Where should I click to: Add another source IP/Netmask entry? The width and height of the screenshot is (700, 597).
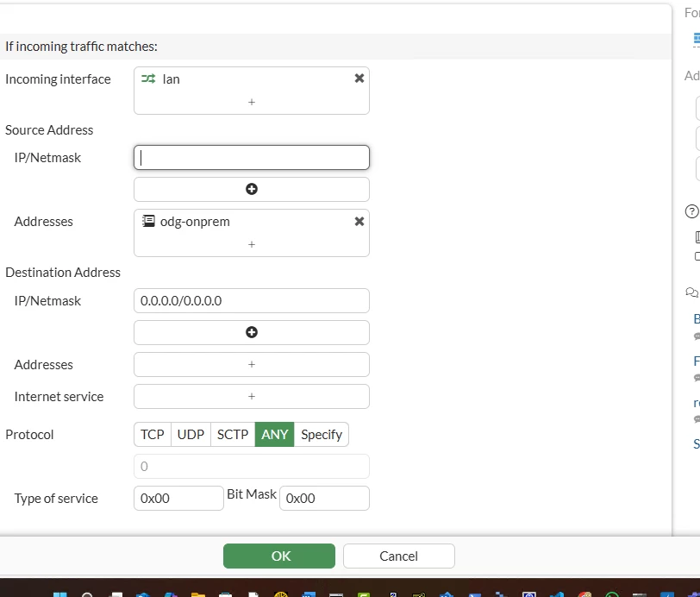[252, 189]
